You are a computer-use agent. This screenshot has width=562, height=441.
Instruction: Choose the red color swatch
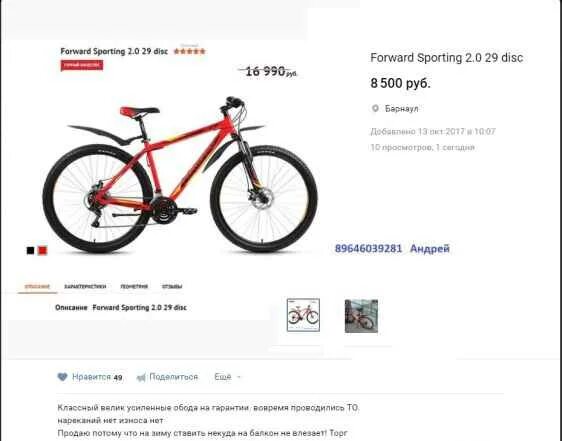43,250
